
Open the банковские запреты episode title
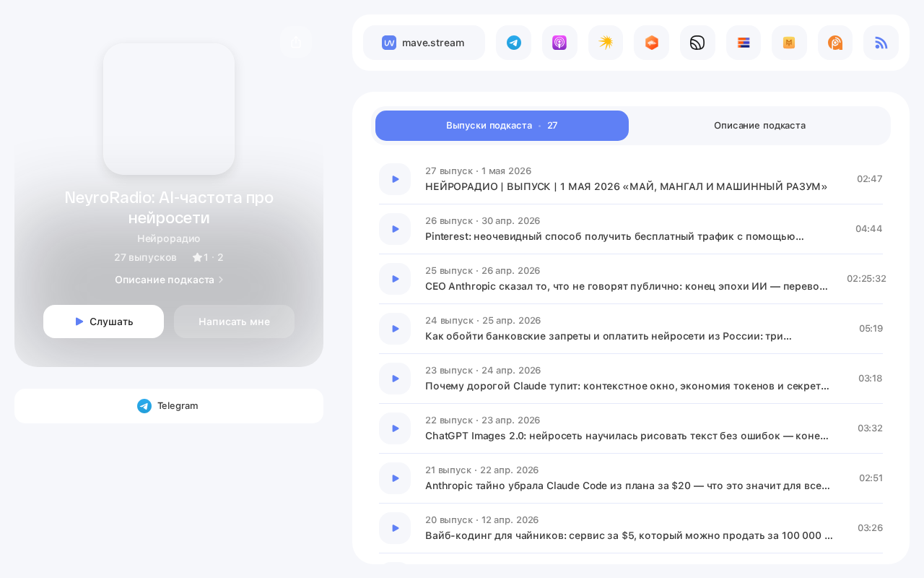point(609,336)
